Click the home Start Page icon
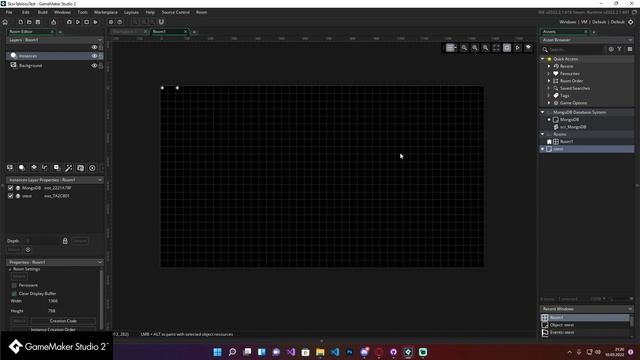 click(x=5, y=22)
